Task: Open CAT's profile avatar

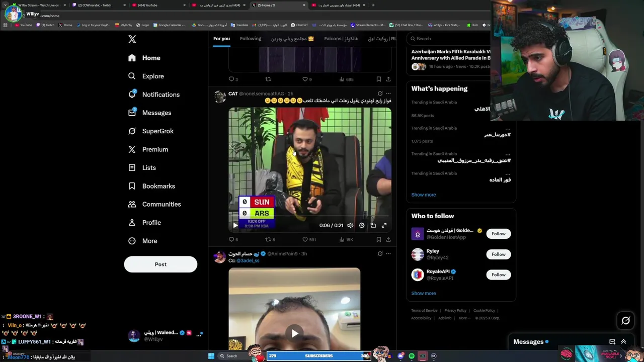Action: point(220,97)
